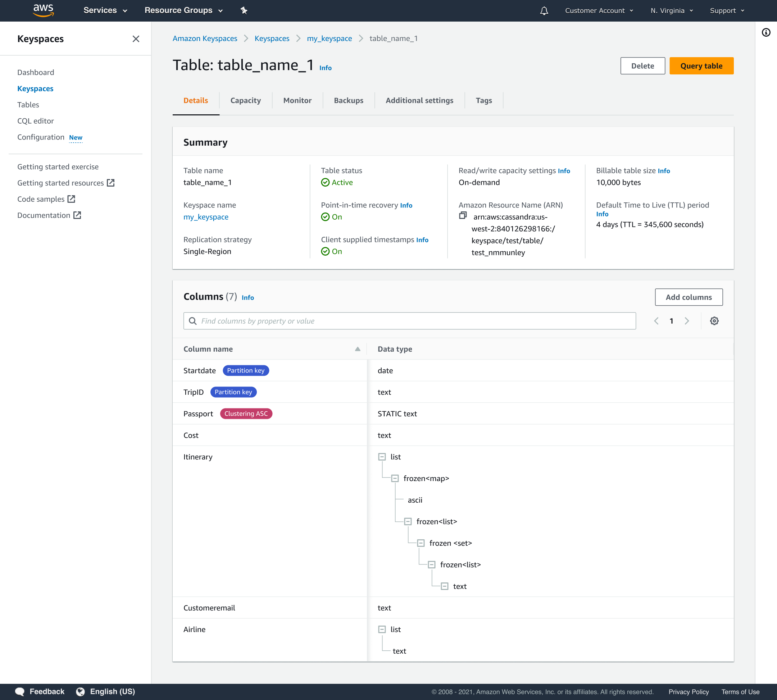Open CQL editor in sidebar
Viewport: 777px width, 700px height.
pyautogui.click(x=35, y=121)
